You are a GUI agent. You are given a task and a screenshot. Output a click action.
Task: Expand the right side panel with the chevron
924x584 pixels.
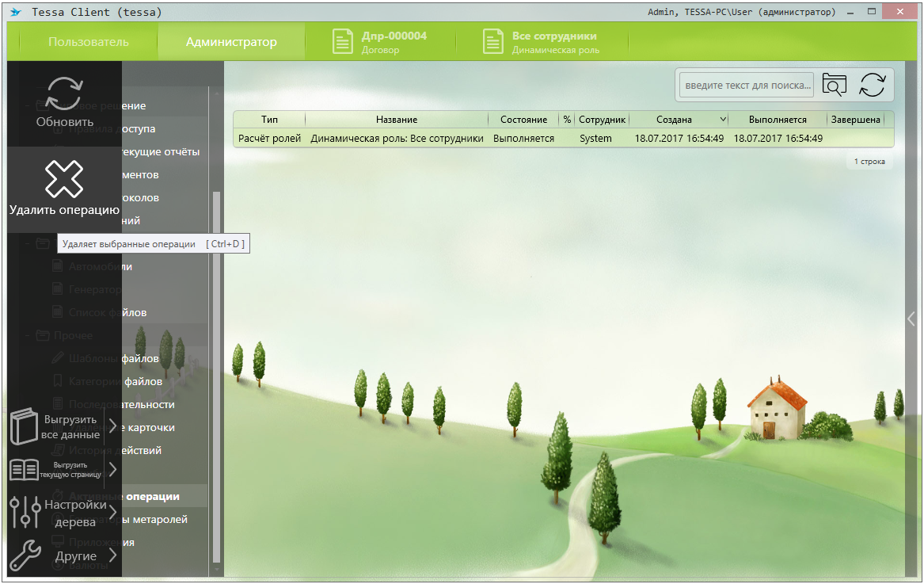tap(911, 319)
